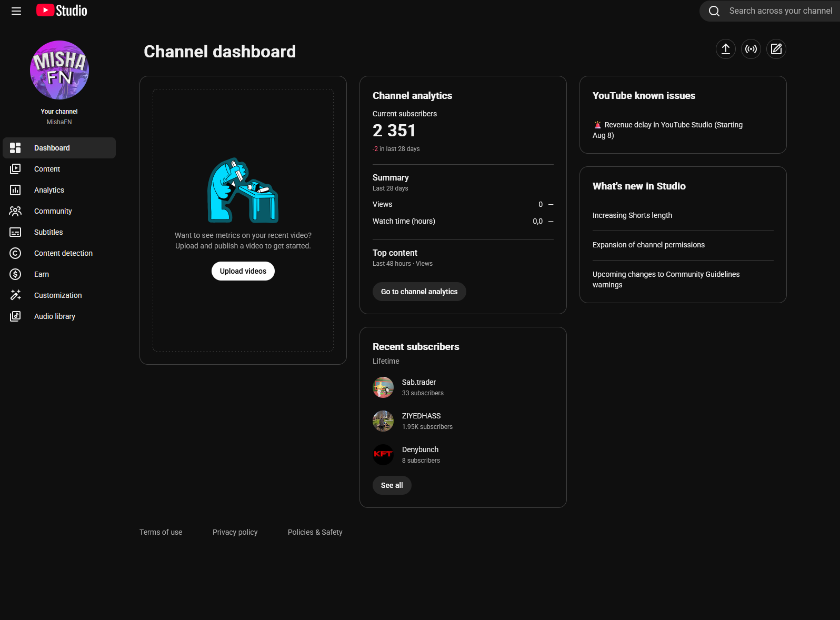Click the Audio library icon
Image resolution: width=840 pixels, height=620 pixels.
tap(15, 316)
